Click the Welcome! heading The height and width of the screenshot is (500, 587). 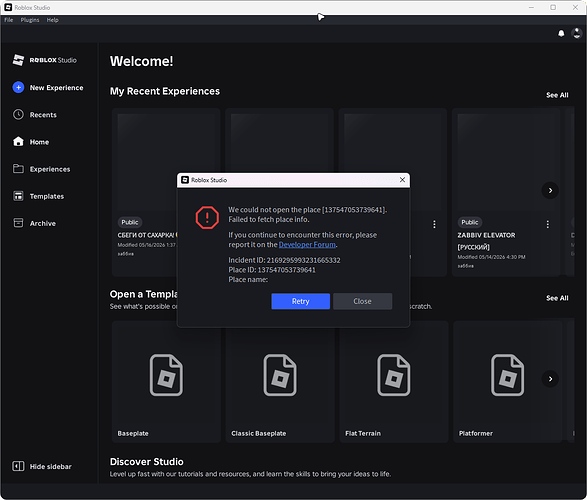point(142,61)
